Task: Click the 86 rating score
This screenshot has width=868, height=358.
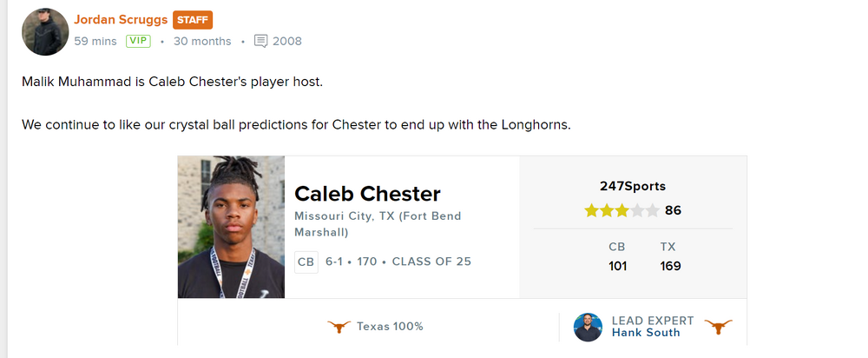Action: pyautogui.click(x=673, y=210)
